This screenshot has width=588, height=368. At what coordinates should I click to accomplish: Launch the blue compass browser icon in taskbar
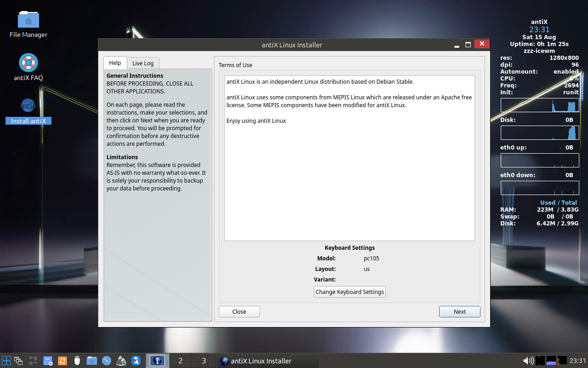[x=107, y=361]
